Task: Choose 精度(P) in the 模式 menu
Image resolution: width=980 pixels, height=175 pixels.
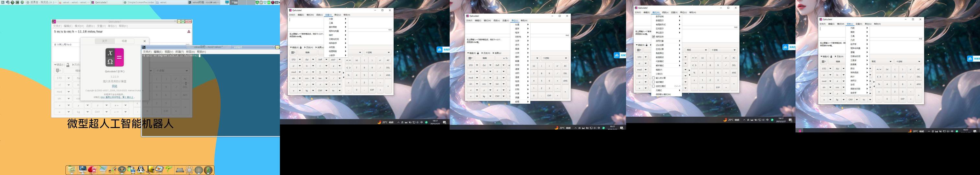Action: pos(666,70)
